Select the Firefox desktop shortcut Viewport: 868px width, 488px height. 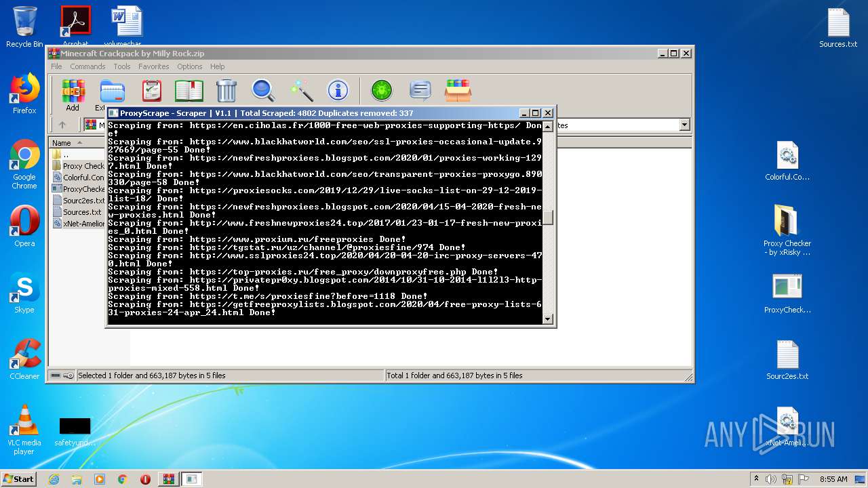click(x=24, y=94)
